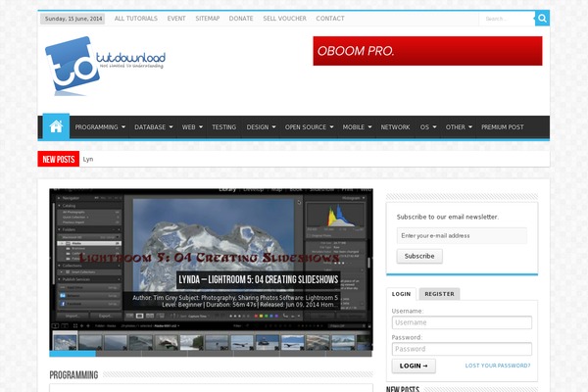
Task: Click the New Posts ticker label
Action: [59, 159]
